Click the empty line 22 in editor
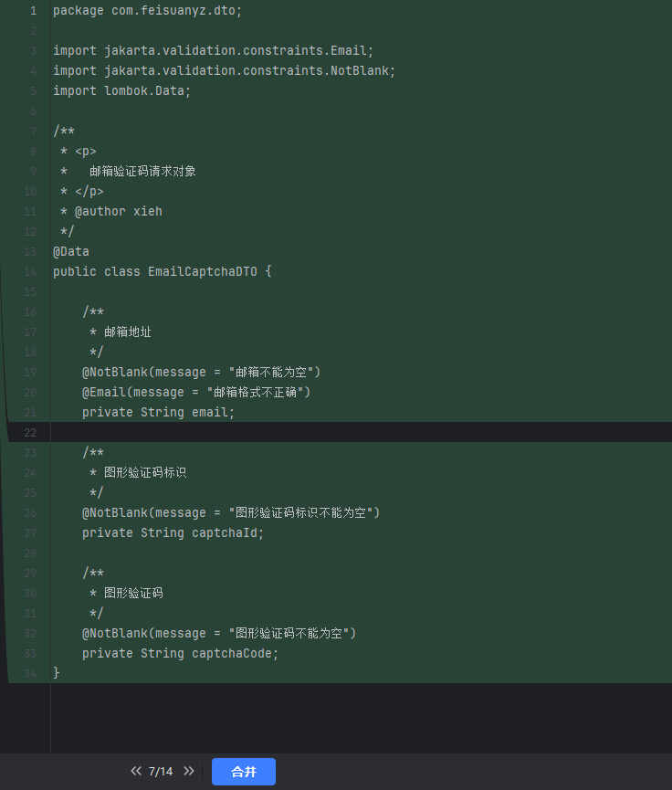 pyautogui.click(x=274, y=432)
